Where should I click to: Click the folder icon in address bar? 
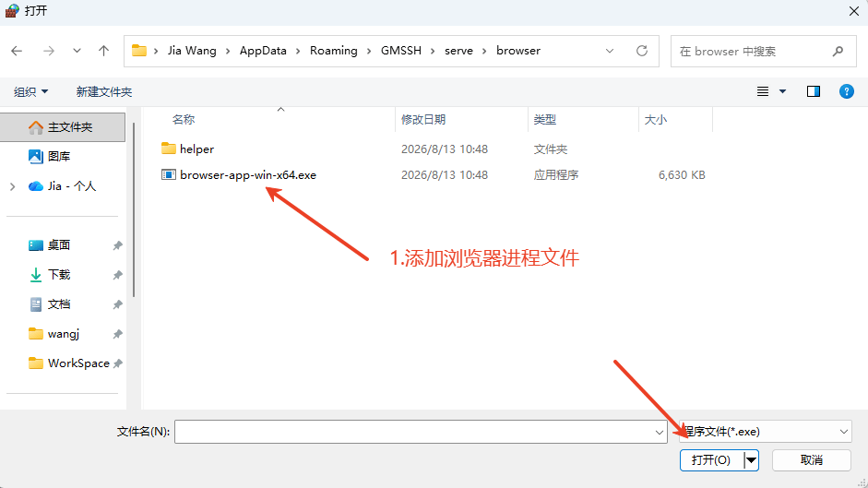click(x=139, y=51)
